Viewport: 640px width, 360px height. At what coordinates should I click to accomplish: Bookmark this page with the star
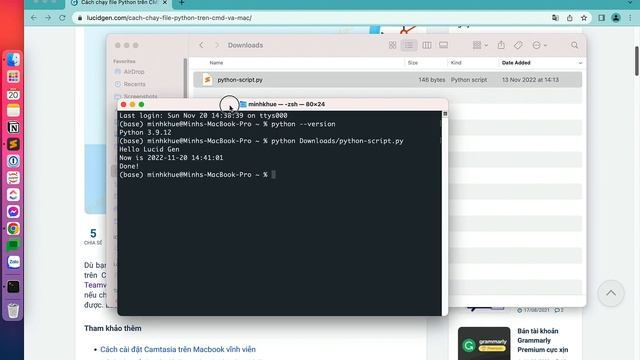(x=584, y=18)
